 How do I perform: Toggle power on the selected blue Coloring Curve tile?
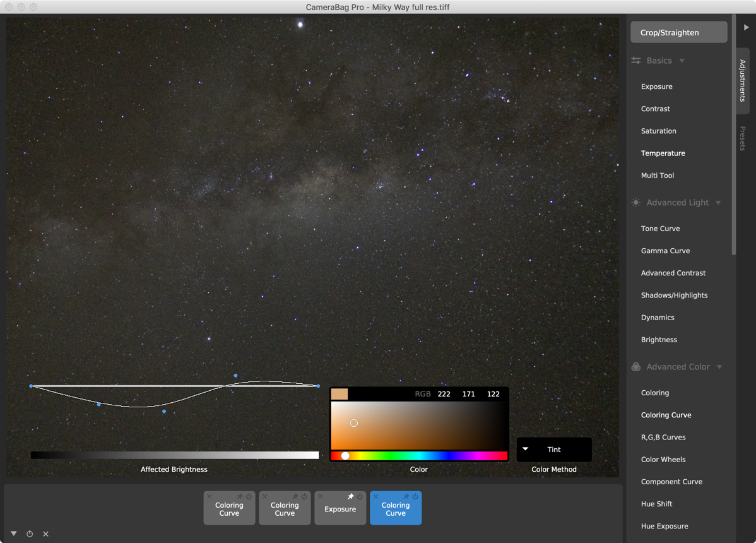pyautogui.click(x=415, y=497)
